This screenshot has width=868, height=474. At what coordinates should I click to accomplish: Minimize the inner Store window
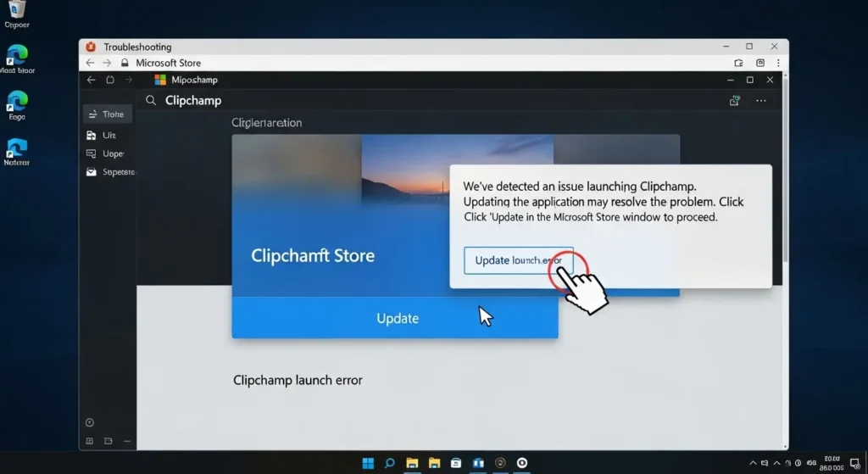click(x=730, y=80)
